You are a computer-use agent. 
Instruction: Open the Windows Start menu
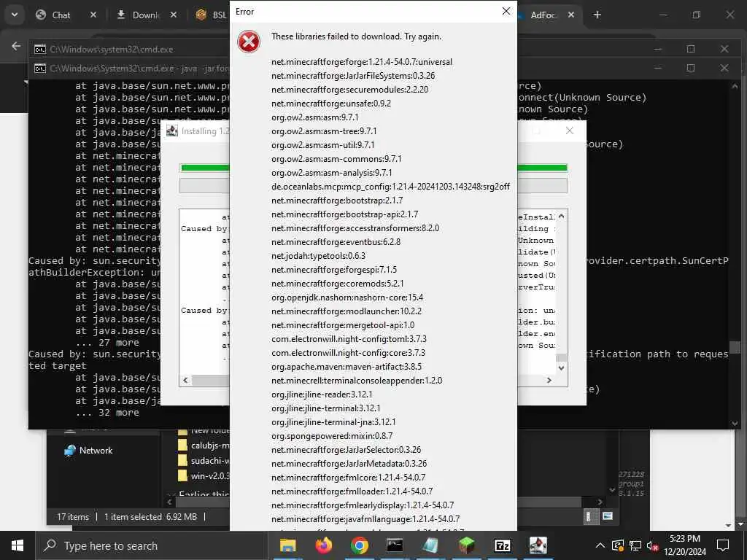[x=18, y=545]
